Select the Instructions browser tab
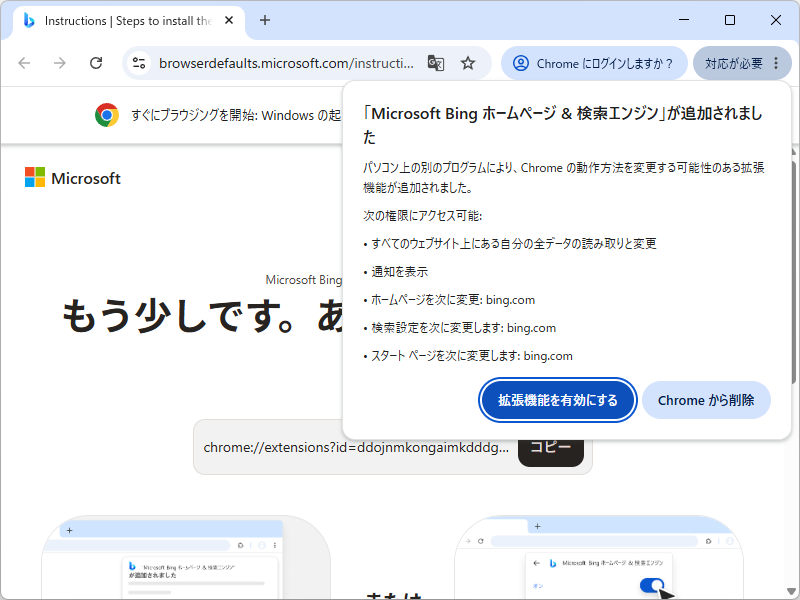 coord(128,20)
